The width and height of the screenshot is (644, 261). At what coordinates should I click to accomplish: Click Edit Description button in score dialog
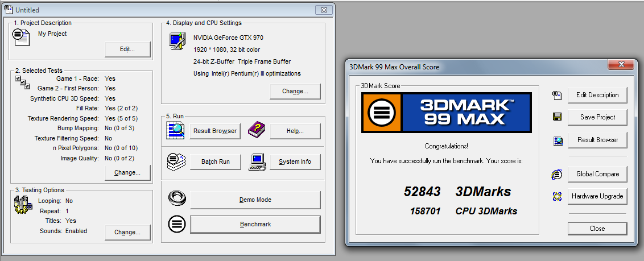(x=597, y=95)
